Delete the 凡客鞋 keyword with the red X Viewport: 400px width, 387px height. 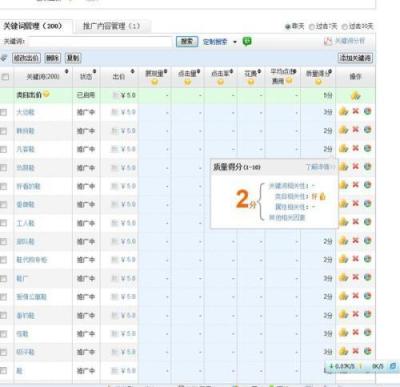coord(356,148)
